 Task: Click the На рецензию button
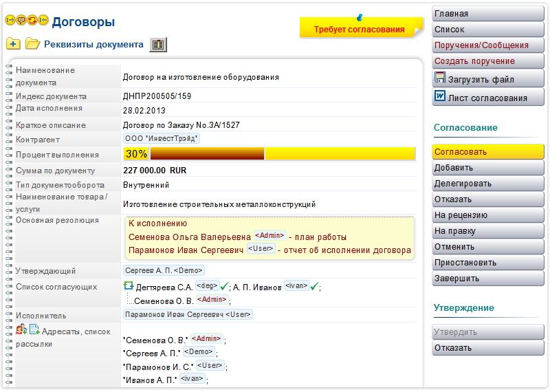click(488, 215)
